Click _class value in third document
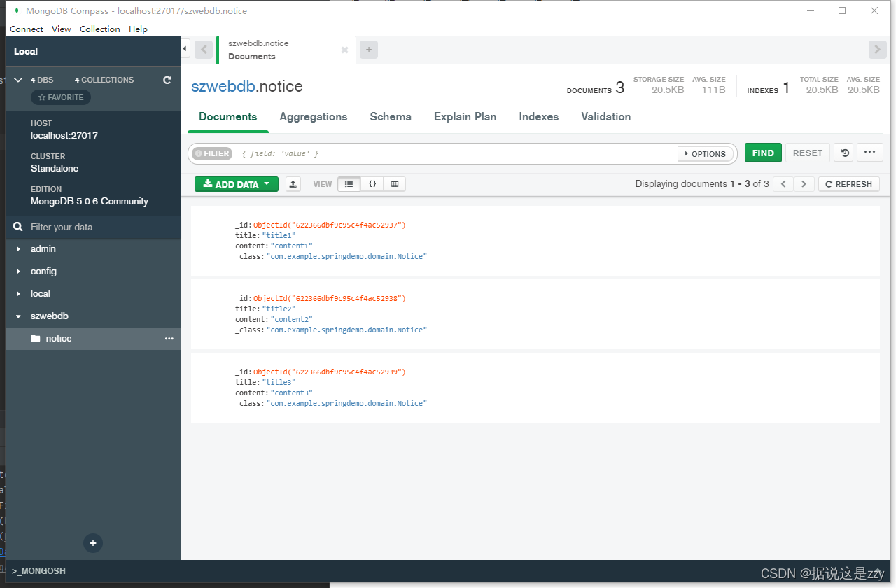 (x=346, y=404)
